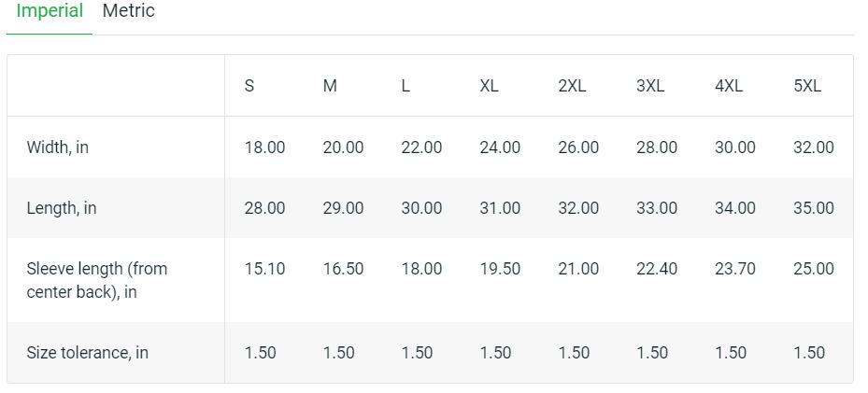Click the 3XL size column header
Screen dimensions: 868x393
650,86
